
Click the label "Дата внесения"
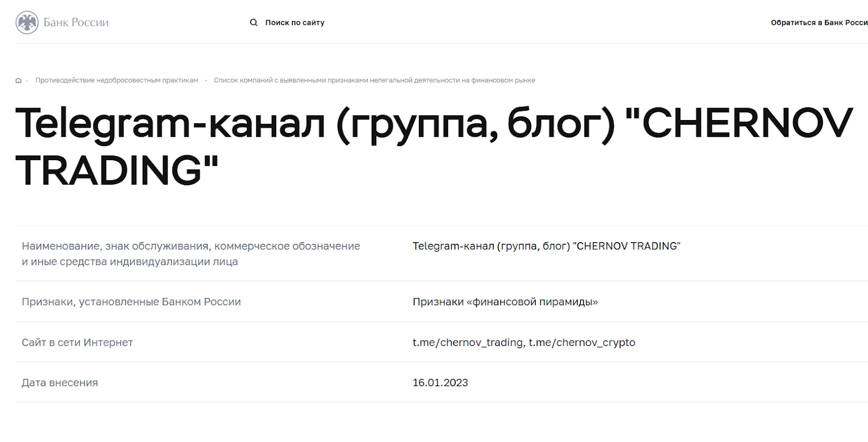(x=60, y=383)
